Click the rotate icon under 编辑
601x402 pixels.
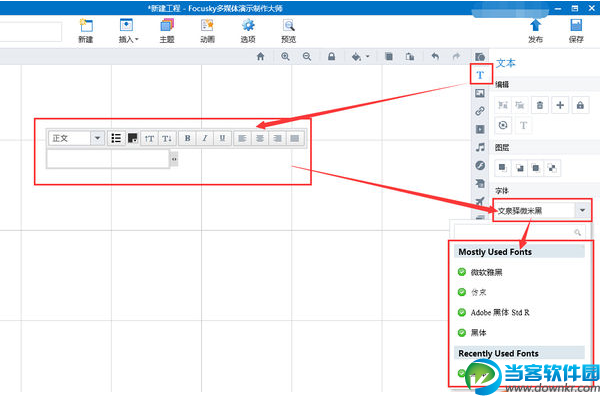click(x=503, y=125)
